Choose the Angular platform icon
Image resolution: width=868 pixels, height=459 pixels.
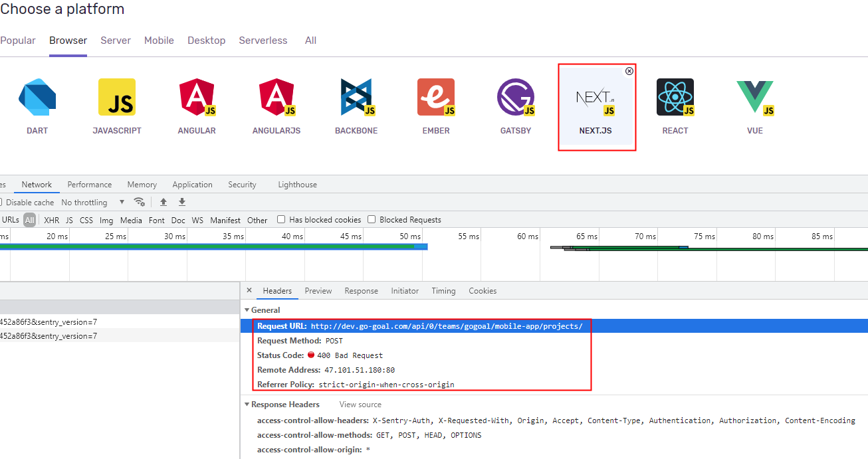pyautogui.click(x=197, y=97)
